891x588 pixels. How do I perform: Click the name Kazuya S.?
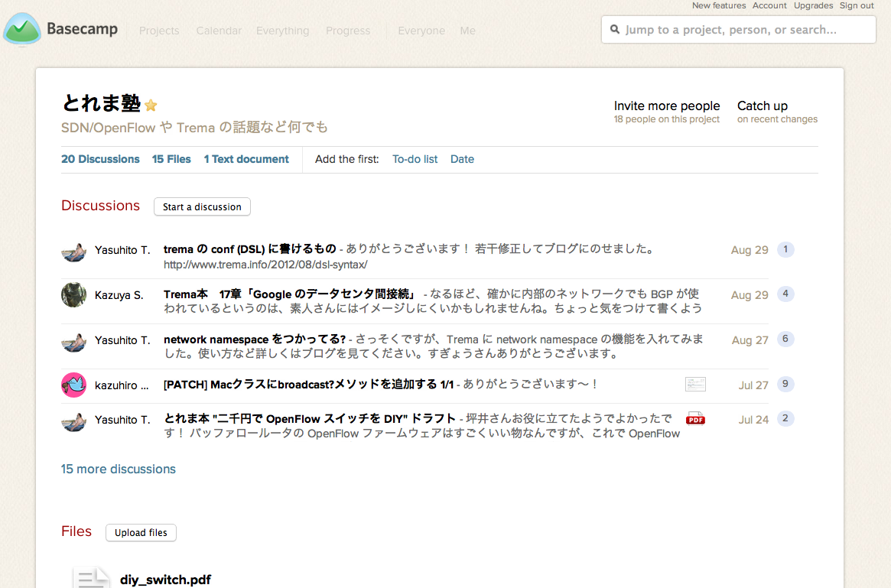119,295
